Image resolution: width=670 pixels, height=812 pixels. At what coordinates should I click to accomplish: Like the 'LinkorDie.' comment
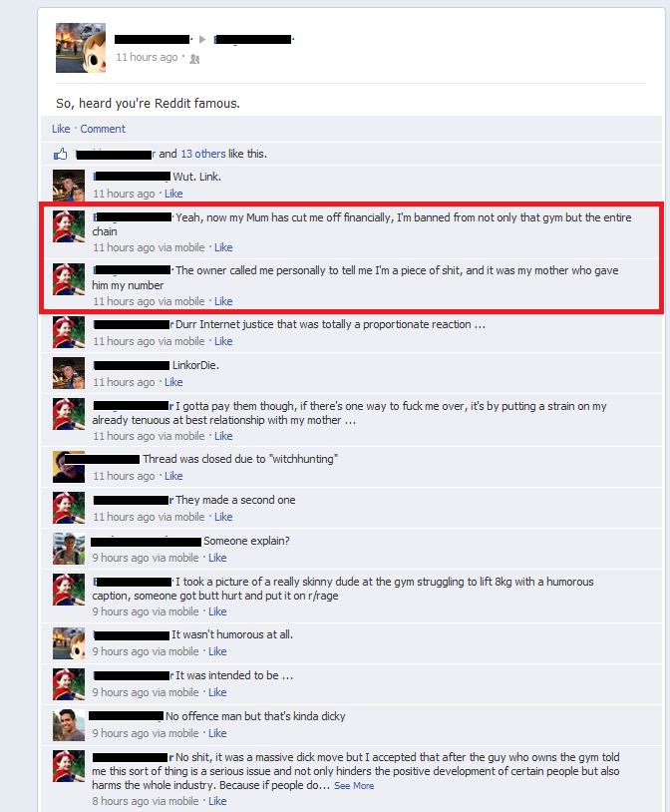click(173, 382)
